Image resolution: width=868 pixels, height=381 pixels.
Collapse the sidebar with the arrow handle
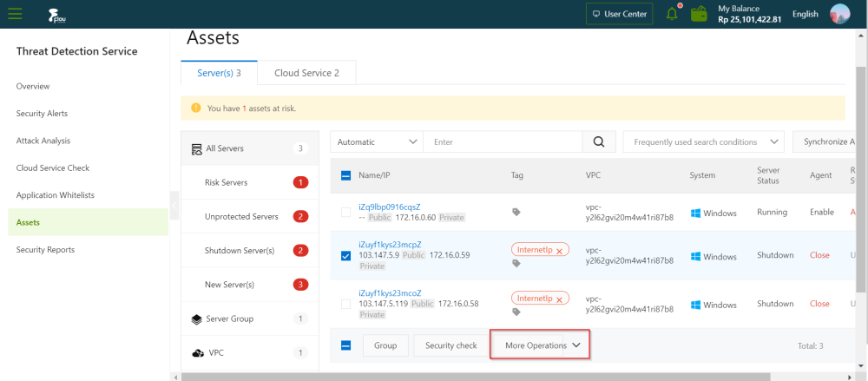[x=174, y=206]
